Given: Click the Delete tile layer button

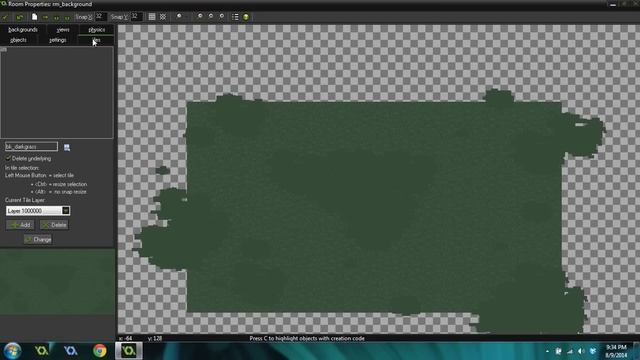Looking at the screenshot, I should (54, 225).
